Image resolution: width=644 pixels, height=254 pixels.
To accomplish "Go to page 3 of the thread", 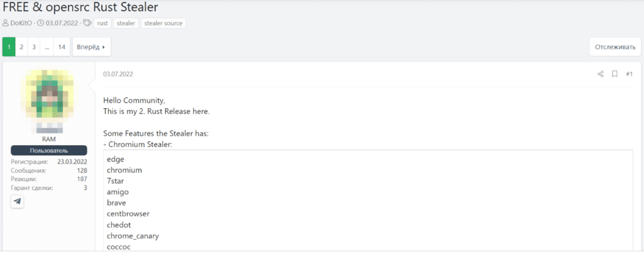I will [34, 47].
